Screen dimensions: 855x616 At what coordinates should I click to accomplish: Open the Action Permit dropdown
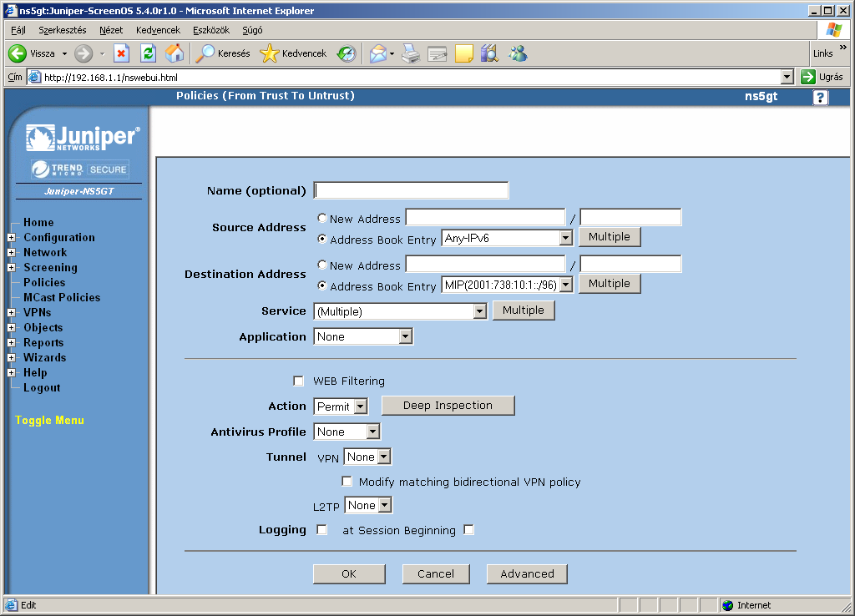pos(341,406)
